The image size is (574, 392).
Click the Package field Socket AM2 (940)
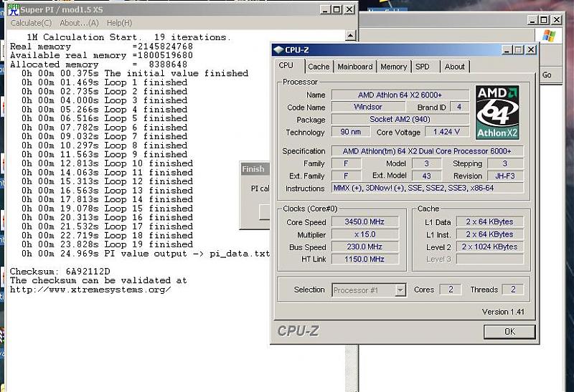pyautogui.click(x=400, y=119)
